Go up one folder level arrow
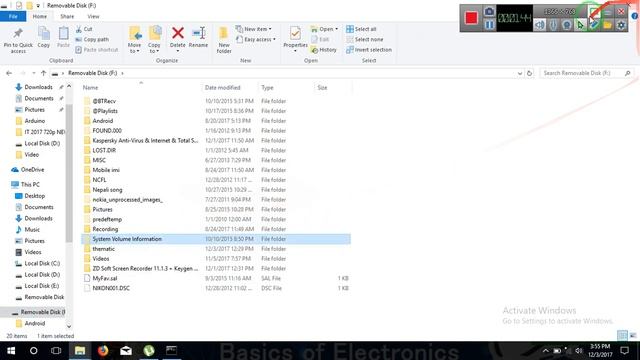The height and width of the screenshot is (360, 640). click(x=43, y=73)
